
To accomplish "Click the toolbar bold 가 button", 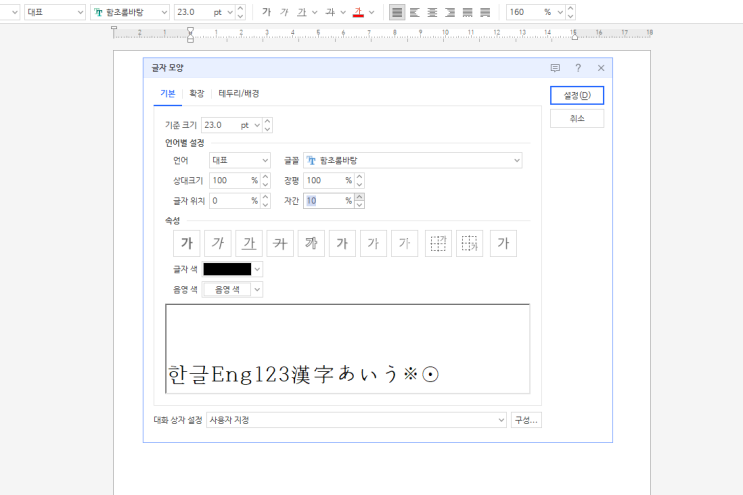I will (266, 12).
